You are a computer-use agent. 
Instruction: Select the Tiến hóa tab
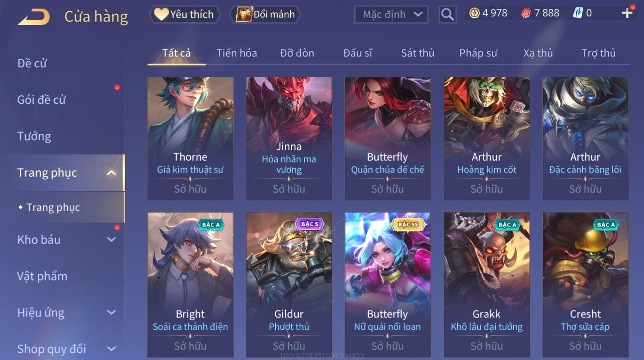click(236, 53)
